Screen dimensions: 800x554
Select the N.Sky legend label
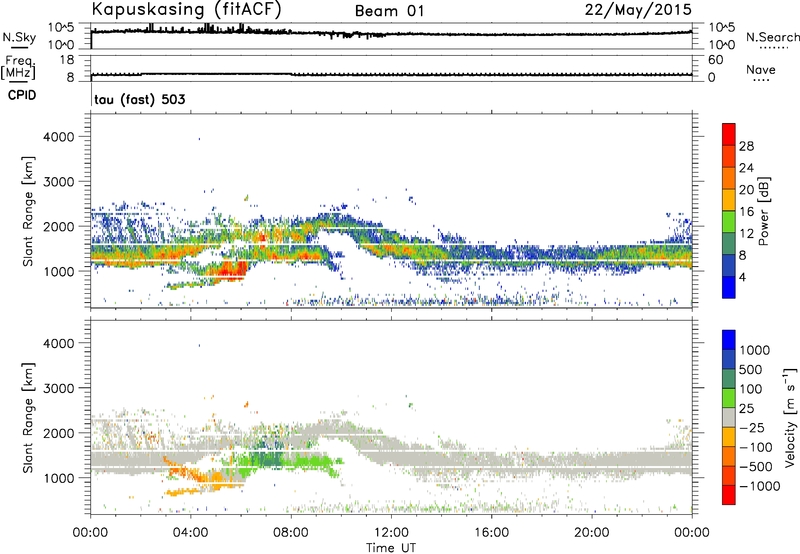(x=19, y=37)
